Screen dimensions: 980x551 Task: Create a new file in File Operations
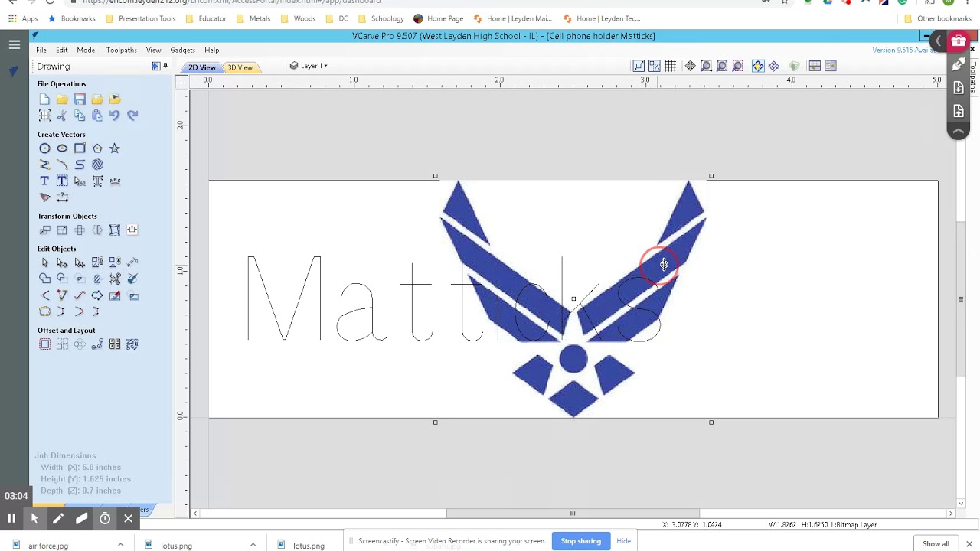pos(44,99)
